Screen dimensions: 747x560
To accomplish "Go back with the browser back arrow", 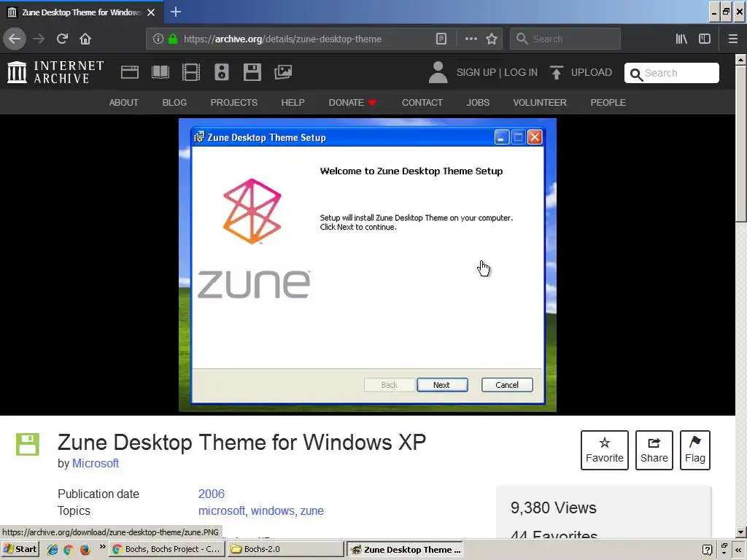I will tap(15, 39).
